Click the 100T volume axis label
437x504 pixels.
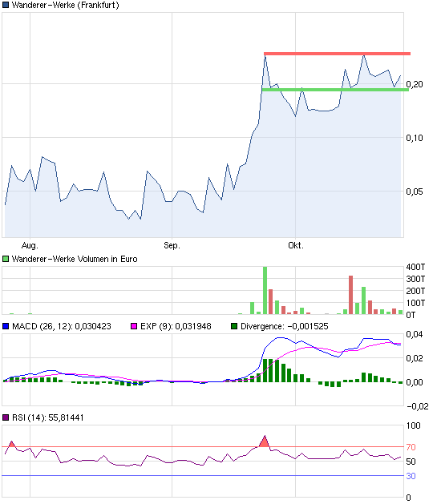[415, 303]
